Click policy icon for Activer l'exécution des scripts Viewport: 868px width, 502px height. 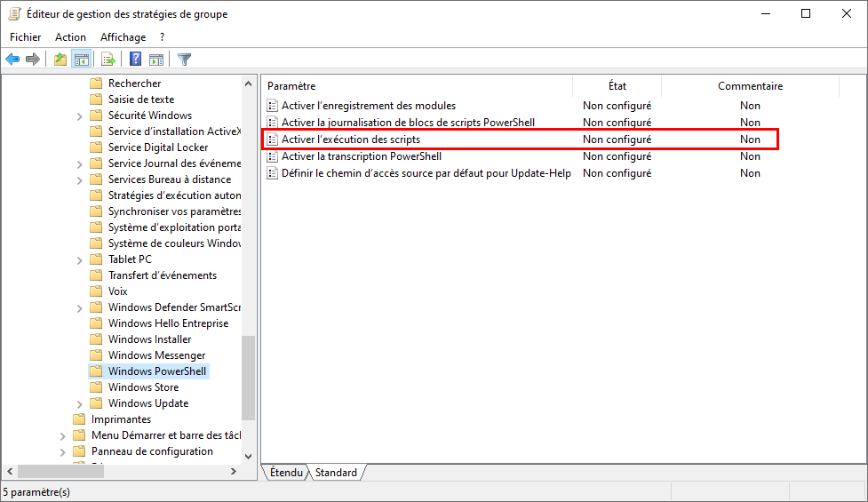click(x=273, y=139)
